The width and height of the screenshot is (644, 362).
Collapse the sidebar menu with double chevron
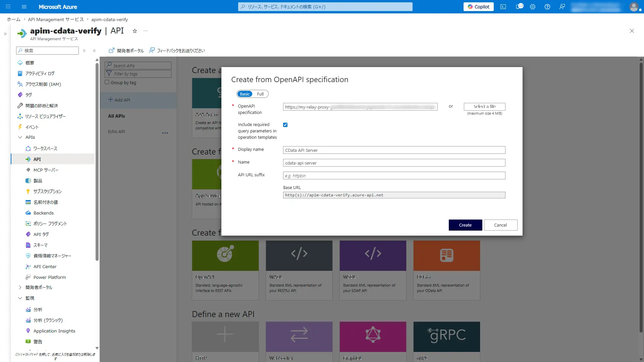click(94, 51)
